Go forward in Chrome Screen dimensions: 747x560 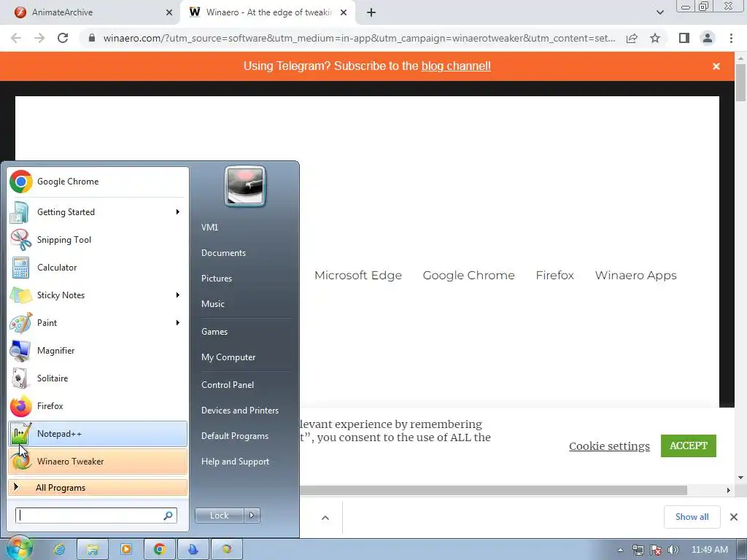pos(39,38)
